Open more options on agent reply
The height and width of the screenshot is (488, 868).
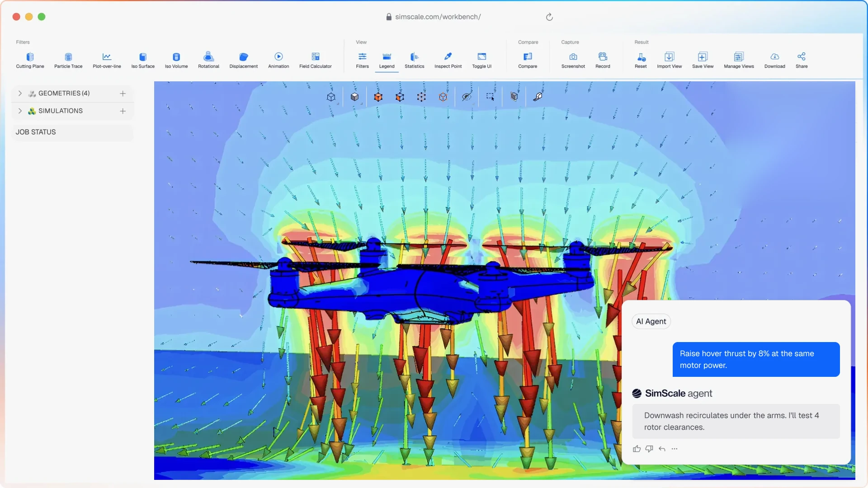[675, 449]
